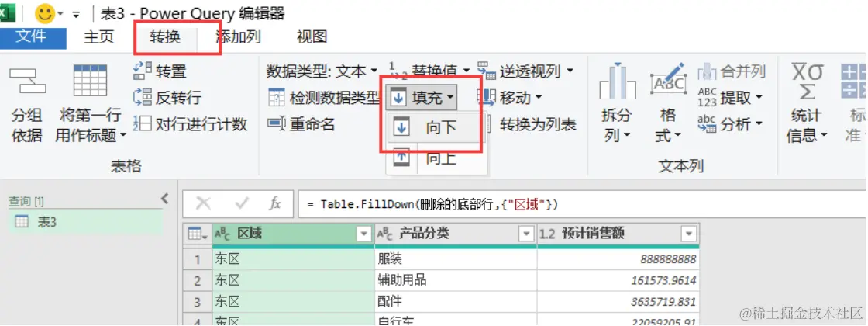Click the Table.FillDown formula bar
This screenshot has width=868, height=326.
[582, 204]
